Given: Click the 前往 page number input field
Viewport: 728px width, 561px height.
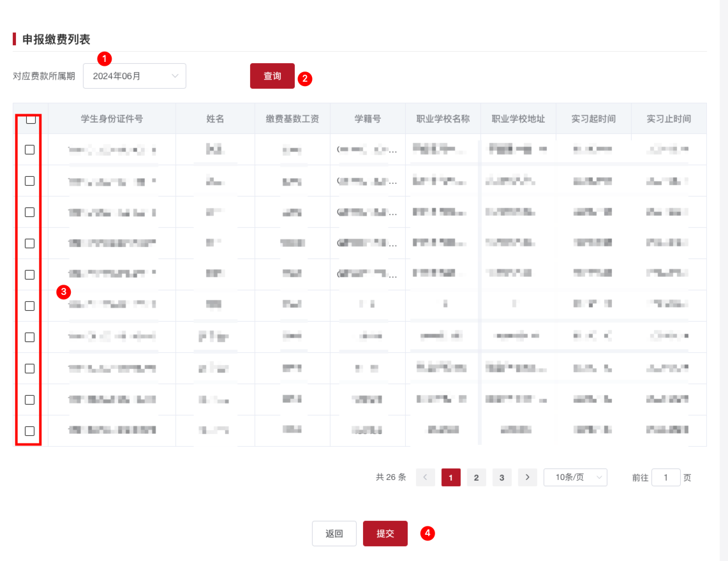Looking at the screenshot, I should coord(665,477).
